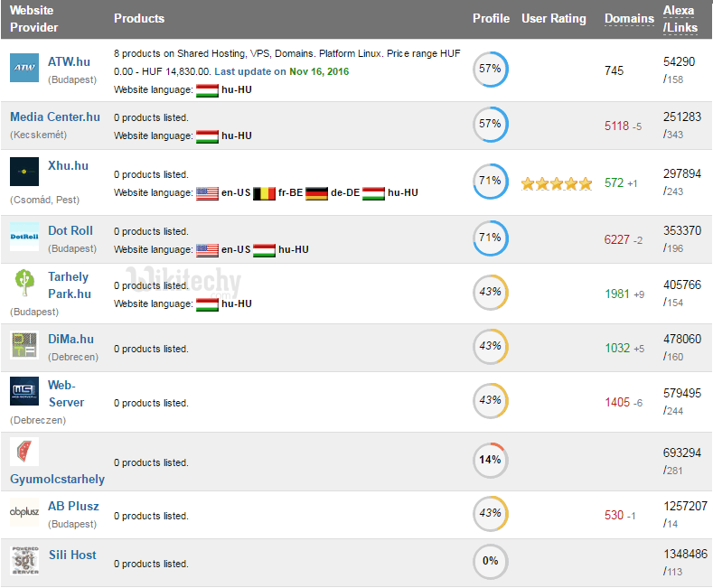Click ATW.hu's 57% profile circle
713x588 pixels.
coord(490,70)
